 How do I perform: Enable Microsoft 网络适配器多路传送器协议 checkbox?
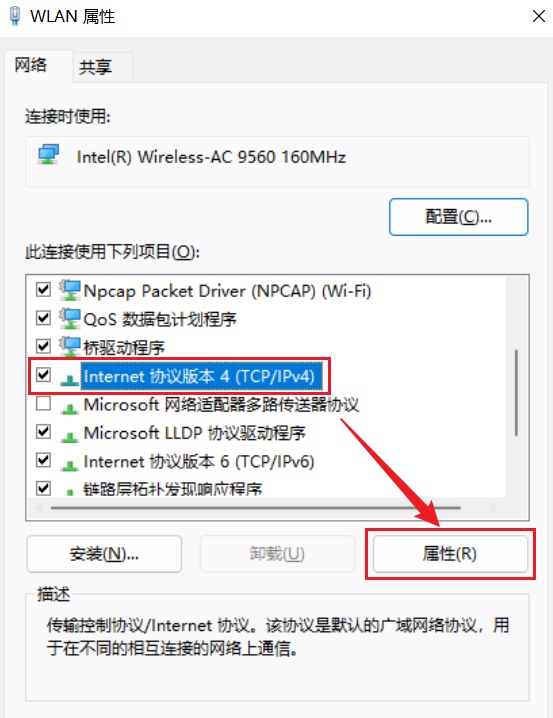(x=43, y=403)
